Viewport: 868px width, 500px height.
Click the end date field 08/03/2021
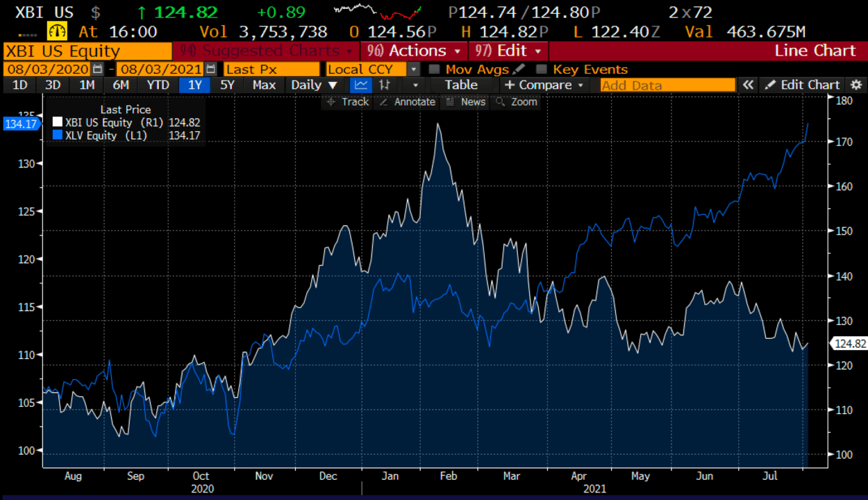coord(161,69)
